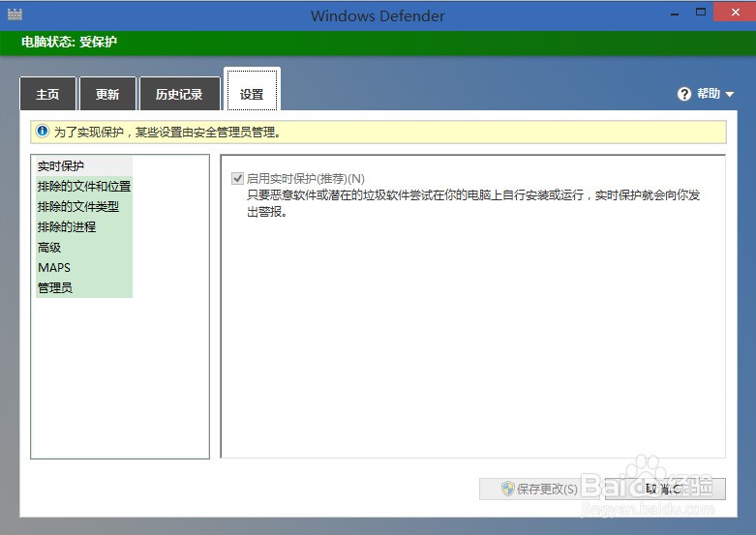The image size is (756, 535).
Task: Select the 设置 tab
Action: click(252, 91)
